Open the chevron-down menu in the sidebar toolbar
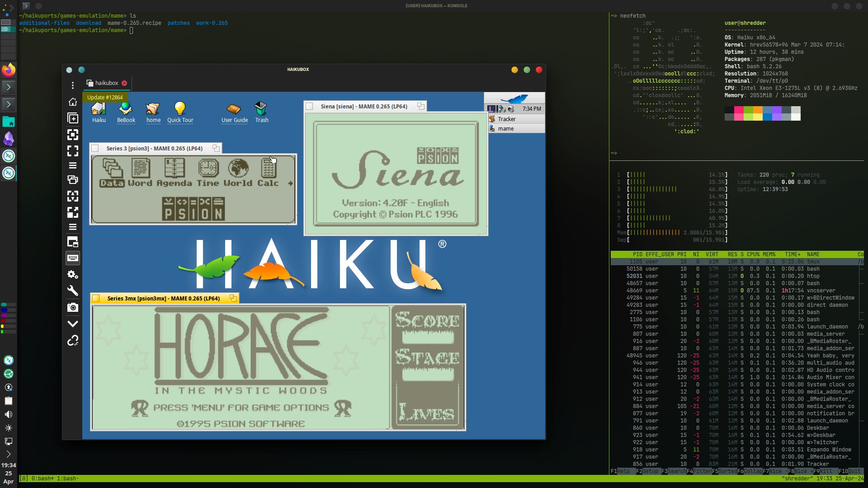The height and width of the screenshot is (488, 868). click(72, 324)
